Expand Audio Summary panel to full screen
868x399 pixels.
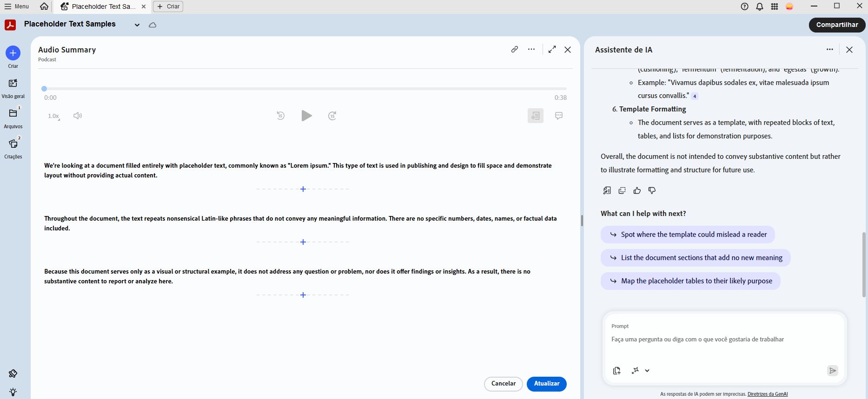552,49
